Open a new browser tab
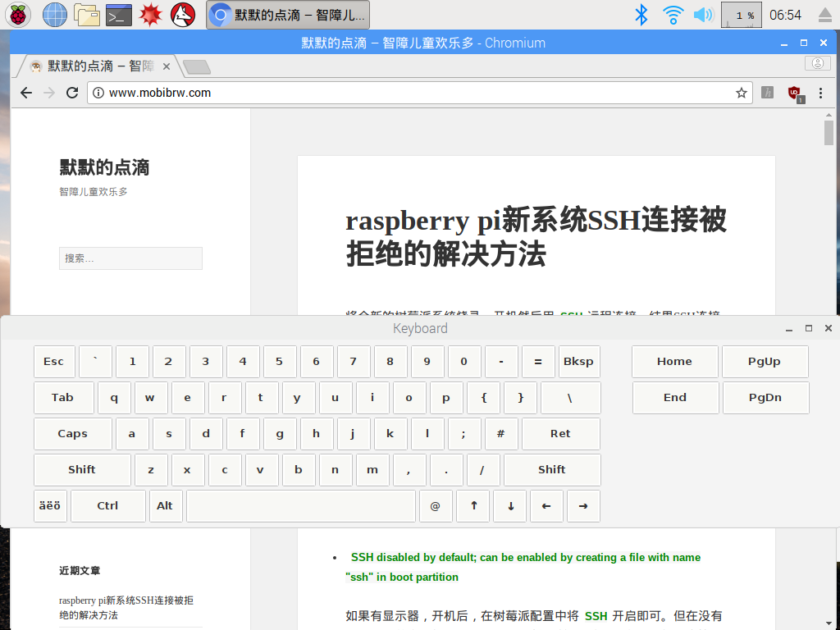 point(197,66)
